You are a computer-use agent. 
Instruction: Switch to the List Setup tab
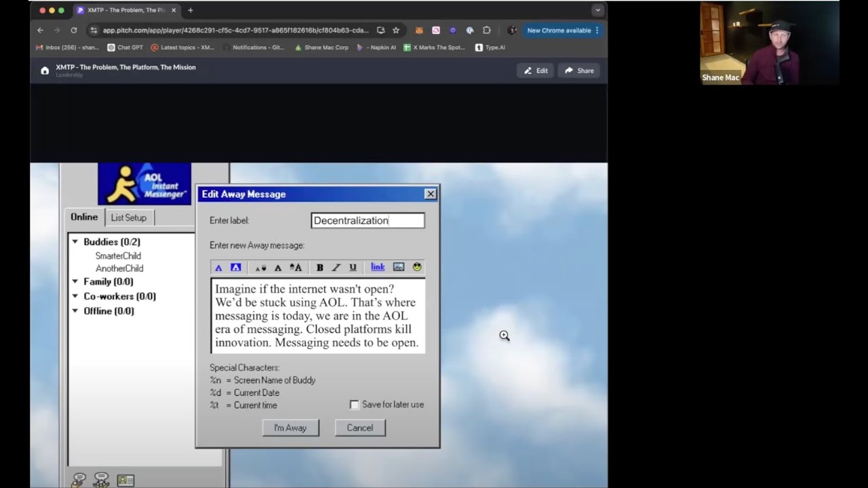pos(129,218)
